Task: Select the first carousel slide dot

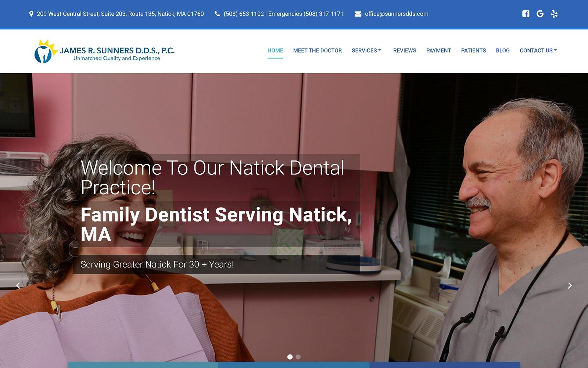Action: tap(290, 357)
